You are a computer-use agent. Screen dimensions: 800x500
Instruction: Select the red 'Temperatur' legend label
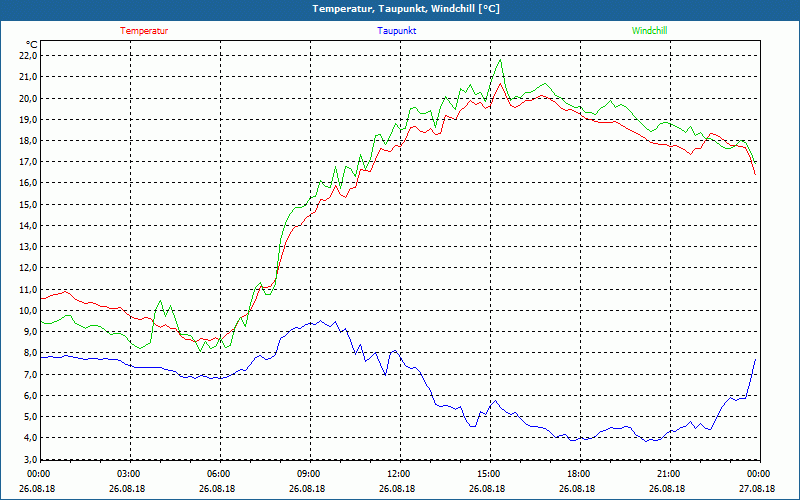[144, 31]
